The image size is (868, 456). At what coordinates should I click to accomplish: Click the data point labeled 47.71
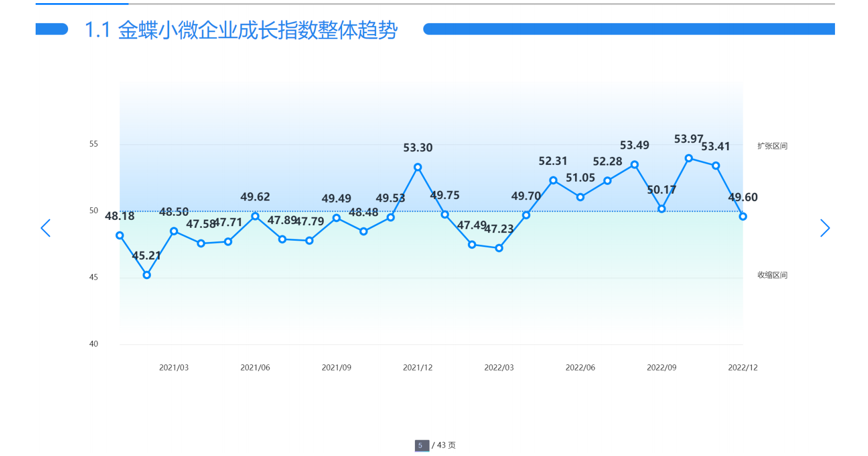coord(228,242)
